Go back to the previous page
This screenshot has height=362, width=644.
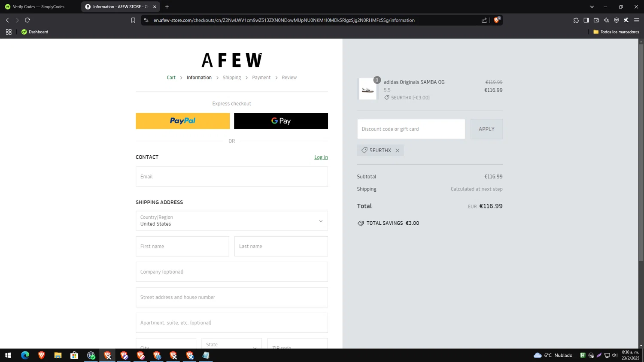tap(7, 20)
